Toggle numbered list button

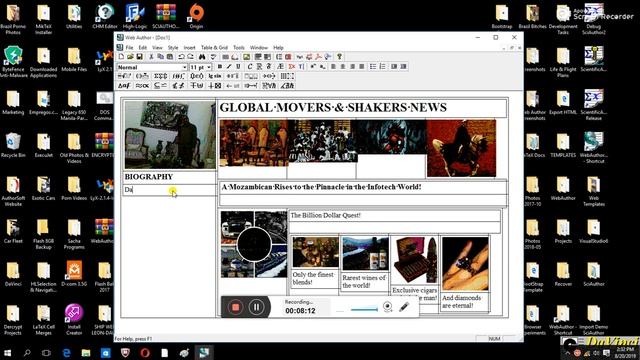(x=382, y=67)
